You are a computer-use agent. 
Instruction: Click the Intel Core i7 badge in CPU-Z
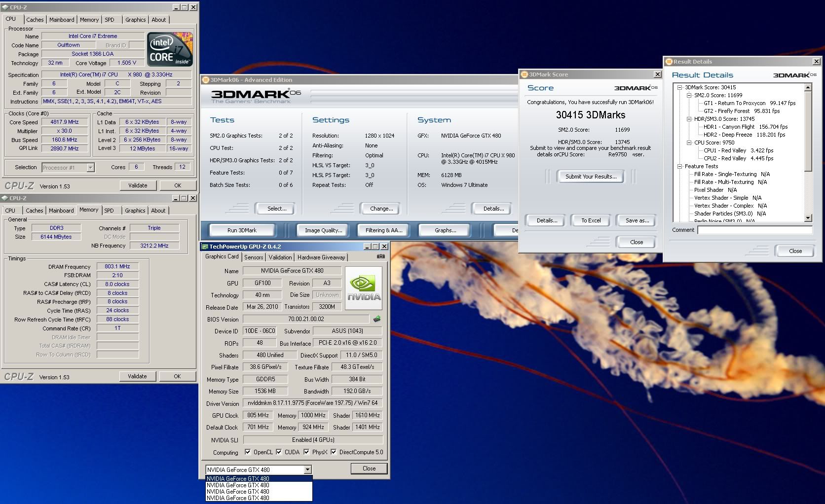pos(170,49)
